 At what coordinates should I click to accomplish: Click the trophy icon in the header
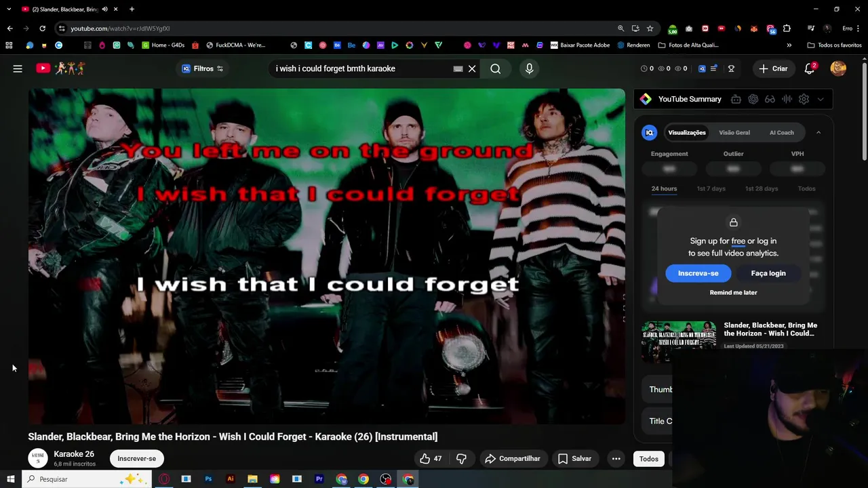732,68
